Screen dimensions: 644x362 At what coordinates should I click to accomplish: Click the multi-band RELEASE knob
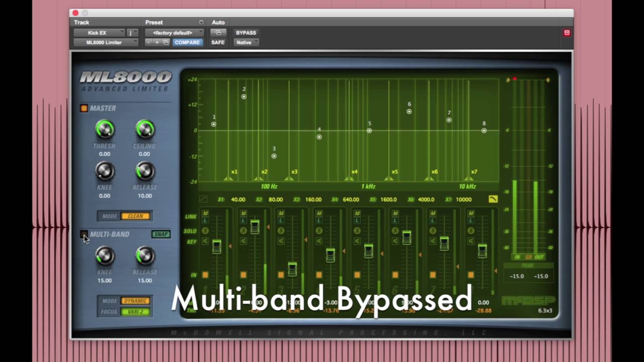145,256
